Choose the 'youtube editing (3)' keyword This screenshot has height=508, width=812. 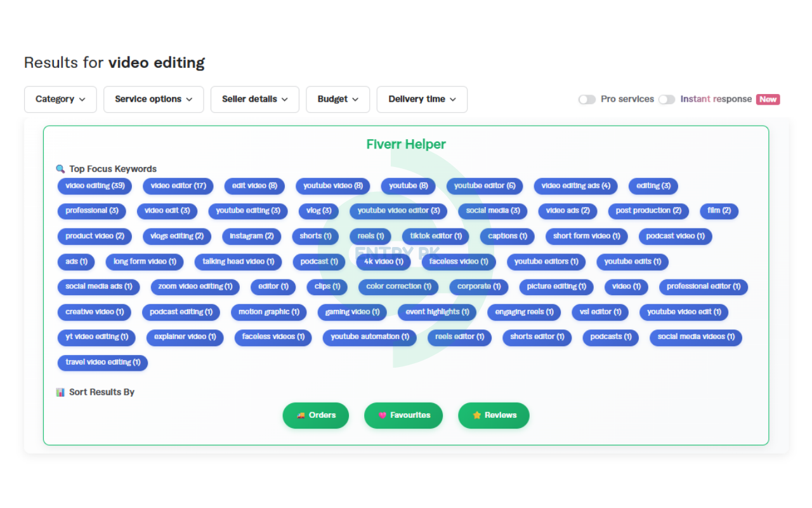[248, 211]
